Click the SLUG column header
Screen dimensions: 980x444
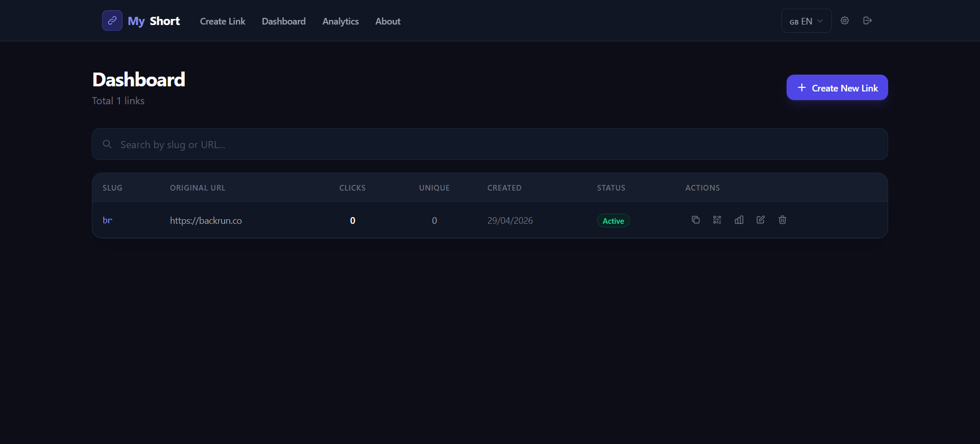[x=112, y=188]
